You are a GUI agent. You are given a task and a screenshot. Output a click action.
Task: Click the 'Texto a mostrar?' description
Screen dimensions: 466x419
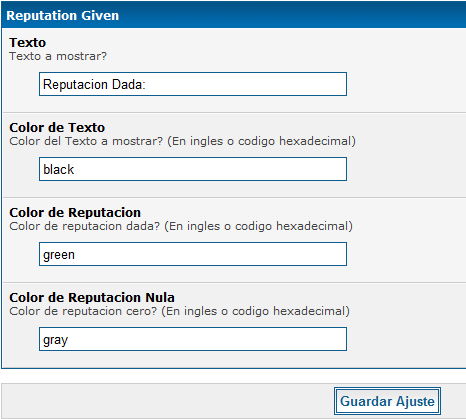point(58,56)
